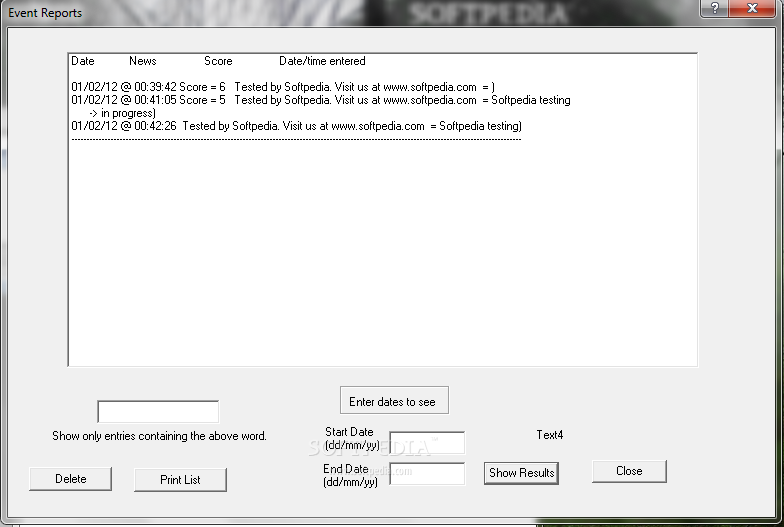
Task: Close the Event Reports window with X
Action: pyautogui.click(x=752, y=8)
